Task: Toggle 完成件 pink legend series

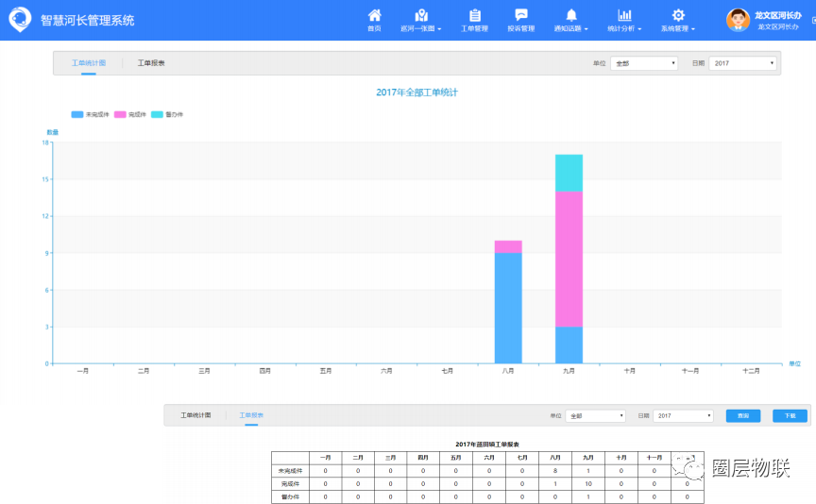Action: 130,114
